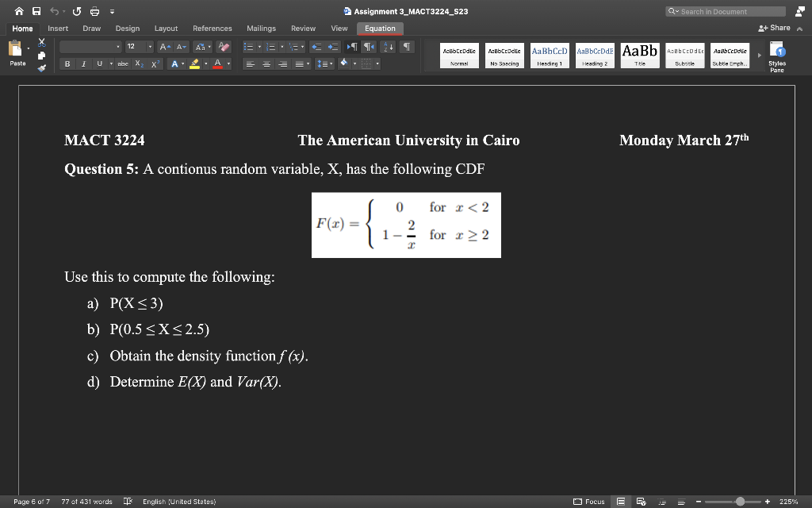Open Change Case dropdown

(x=202, y=47)
